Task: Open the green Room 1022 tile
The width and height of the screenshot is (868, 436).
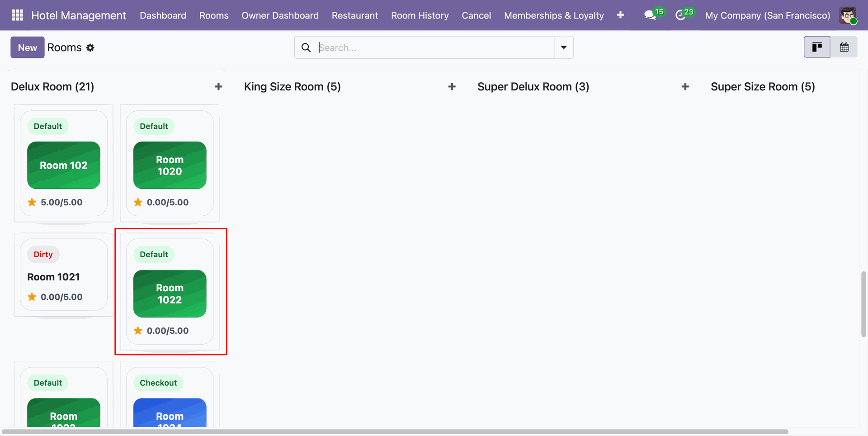Action: point(170,294)
